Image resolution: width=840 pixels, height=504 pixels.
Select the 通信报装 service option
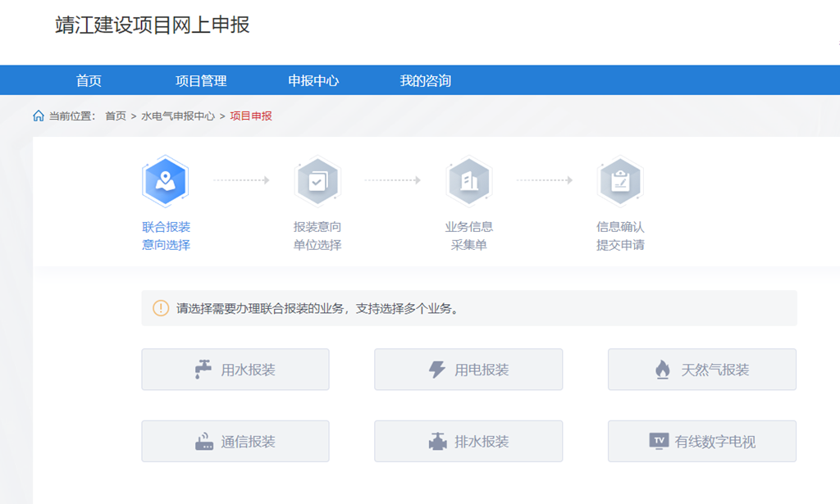click(x=235, y=442)
